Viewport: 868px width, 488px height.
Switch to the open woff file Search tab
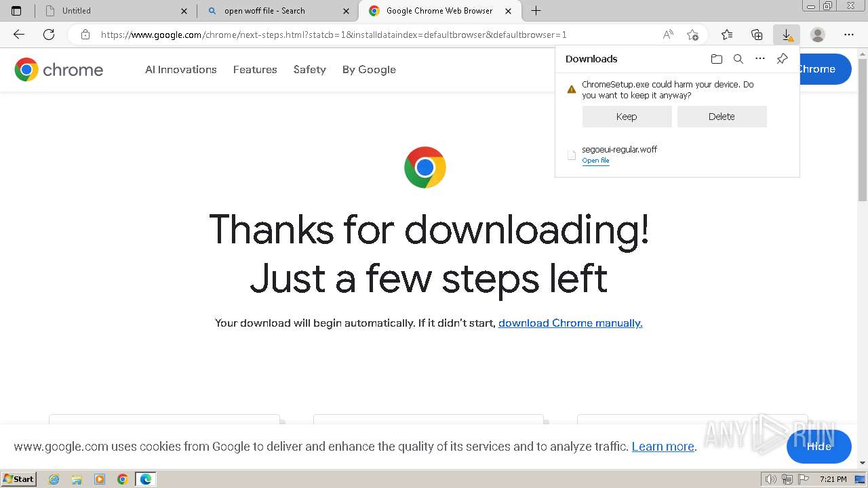pos(277,11)
